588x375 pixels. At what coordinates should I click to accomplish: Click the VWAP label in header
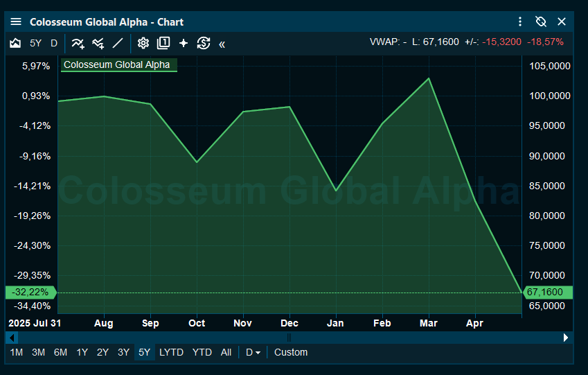pyautogui.click(x=388, y=42)
